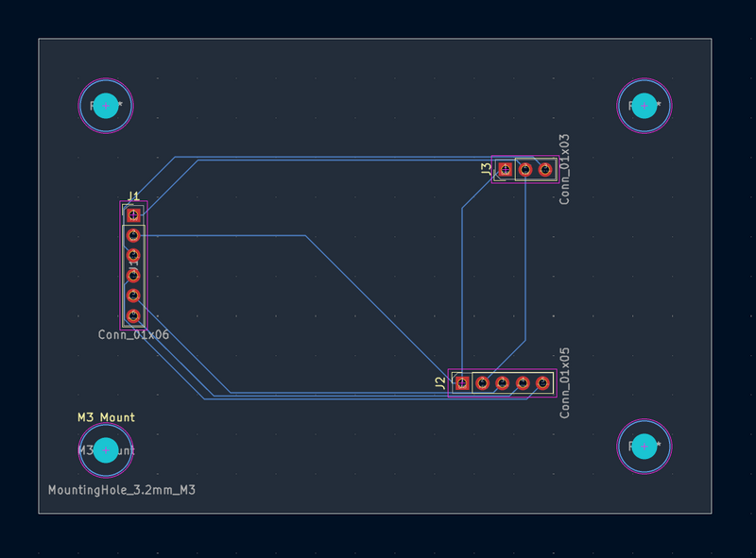Select the fifth and last pad of J2
The width and height of the screenshot is (756, 558).
pyautogui.click(x=542, y=383)
